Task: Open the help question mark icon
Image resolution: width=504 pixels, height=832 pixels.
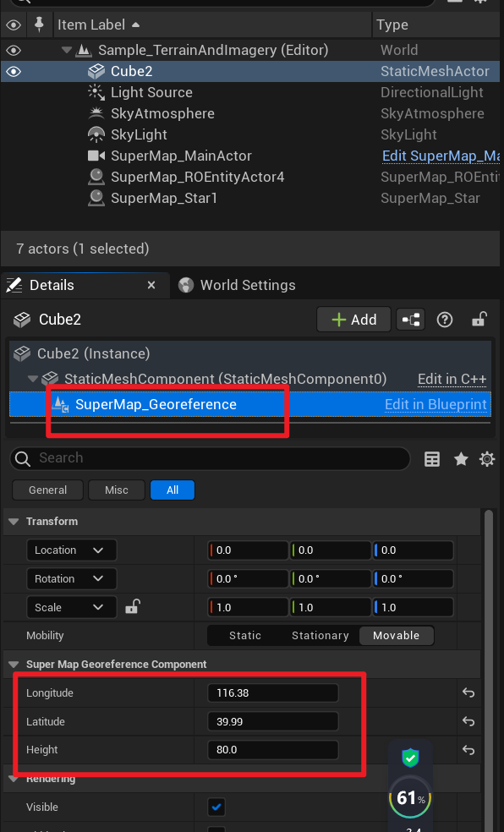Action: coord(445,320)
